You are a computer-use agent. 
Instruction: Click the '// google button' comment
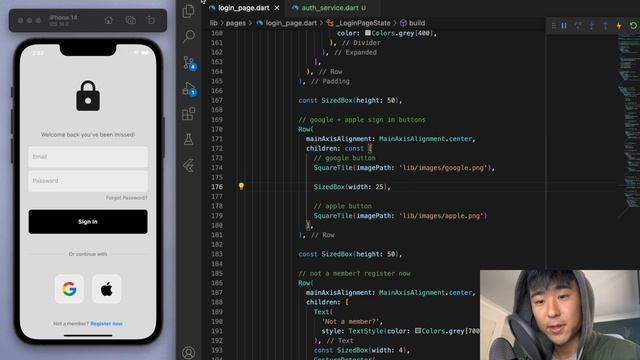point(344,158)
